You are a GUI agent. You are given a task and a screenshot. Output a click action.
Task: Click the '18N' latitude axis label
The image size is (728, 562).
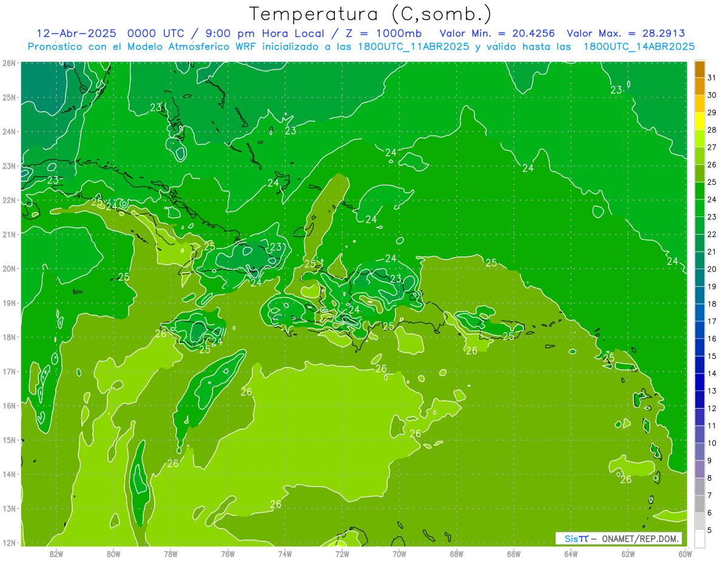coord(9,337)
